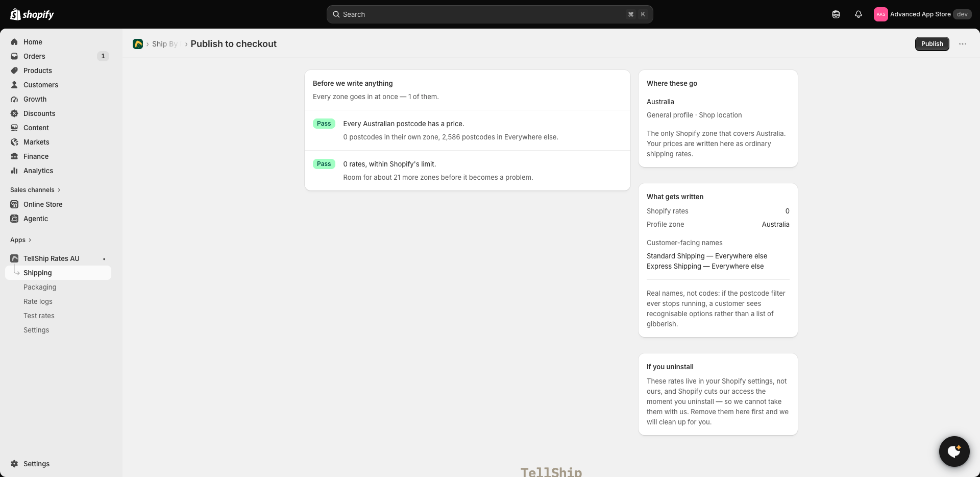Click the Orders count badge 1
This screenshot has width=980, height=477.
(103, 56)
